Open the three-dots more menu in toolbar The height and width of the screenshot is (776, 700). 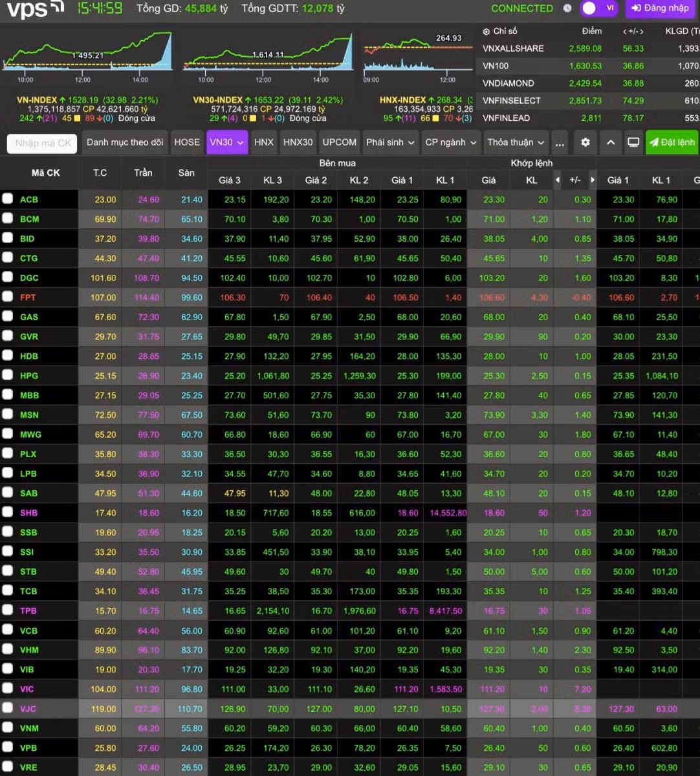tap(560, 142)
